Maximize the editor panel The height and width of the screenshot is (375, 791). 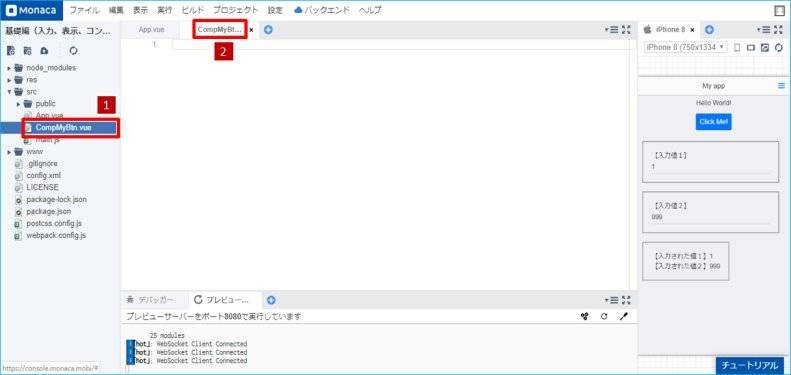627,30
